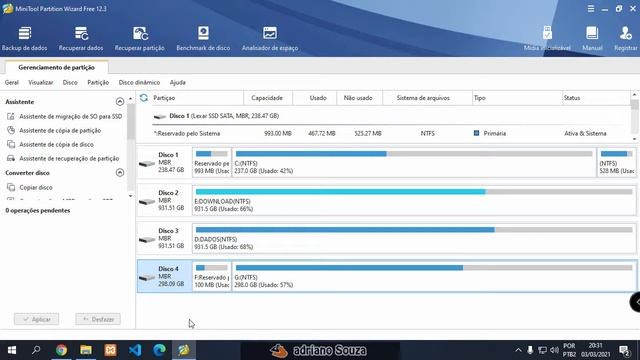Sort by Capacidade column header
This screenshot has height=360, width=640.
[x=268, y=98]
